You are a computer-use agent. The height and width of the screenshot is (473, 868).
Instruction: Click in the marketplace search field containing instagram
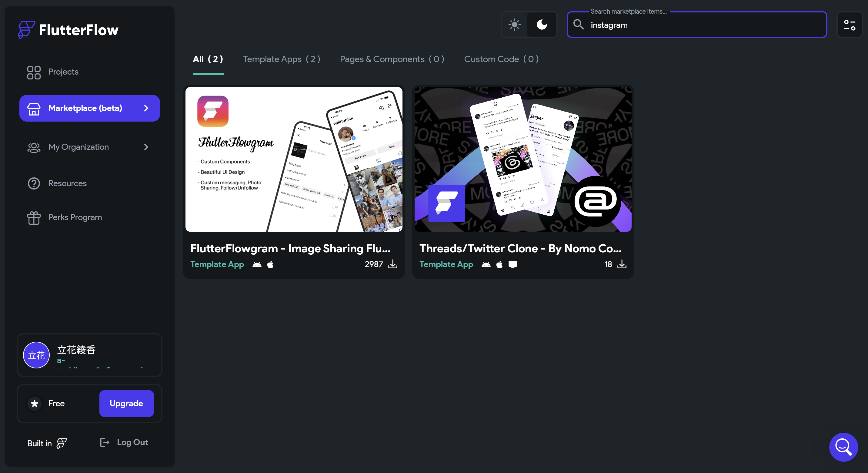(697, 25)
